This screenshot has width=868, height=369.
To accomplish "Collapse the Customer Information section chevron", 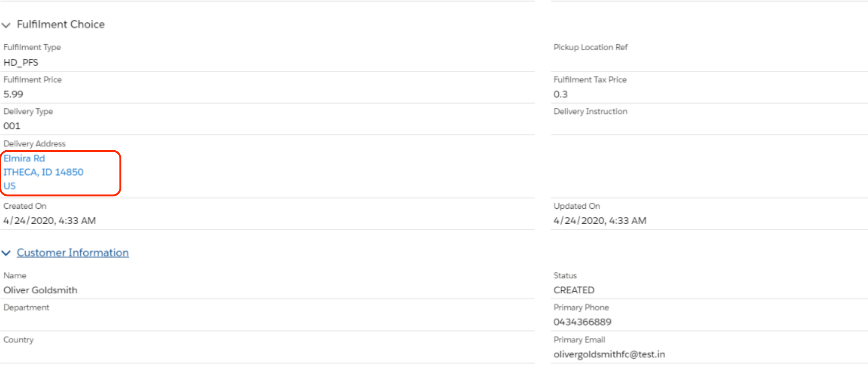I will pos(6,253).
